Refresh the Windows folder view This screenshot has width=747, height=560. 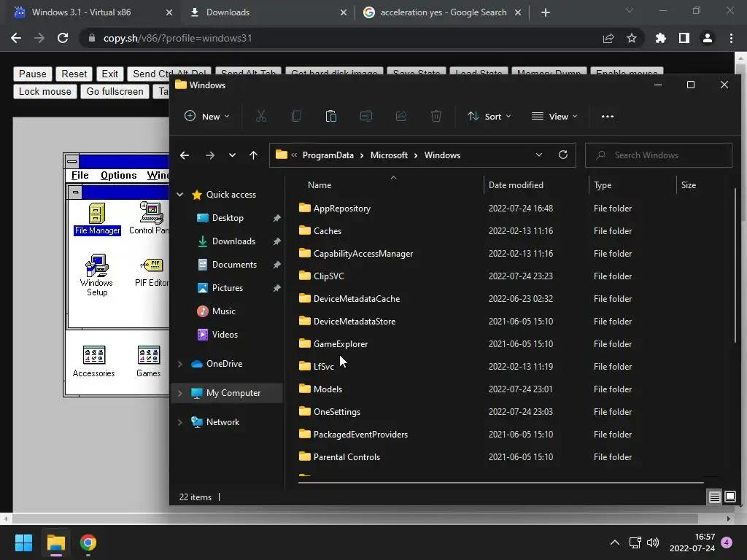coord(563,155)
